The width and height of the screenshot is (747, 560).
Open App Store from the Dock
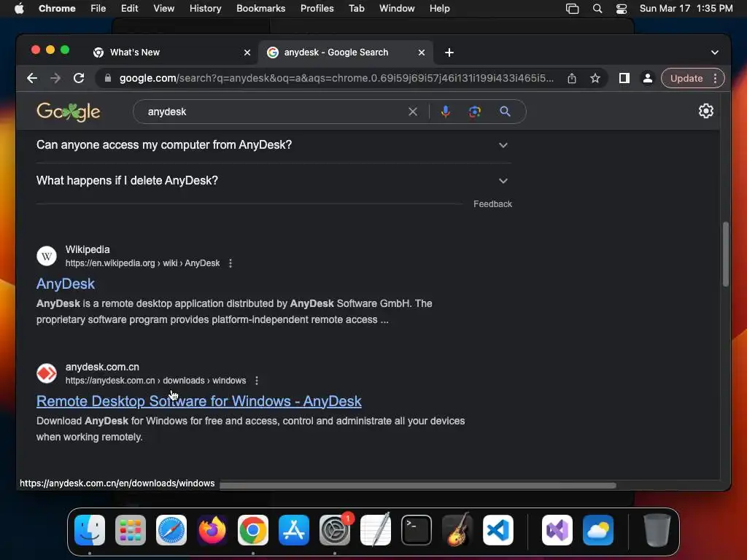pos(294,530)
